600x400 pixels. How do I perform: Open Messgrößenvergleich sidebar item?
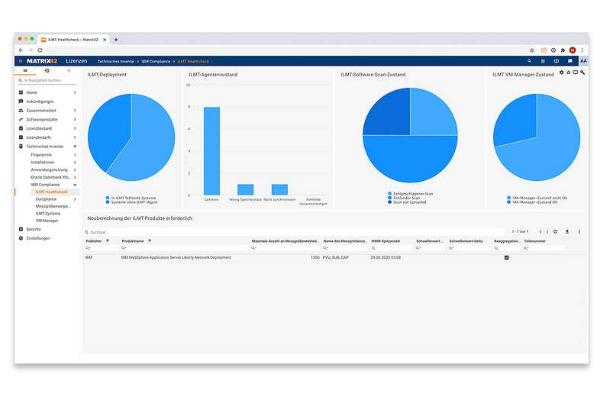53,206
